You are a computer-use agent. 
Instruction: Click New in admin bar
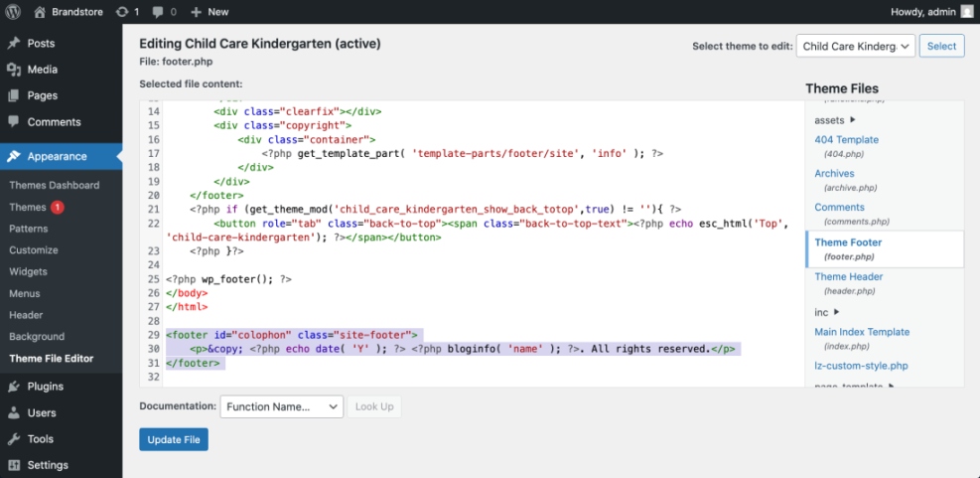218,11
